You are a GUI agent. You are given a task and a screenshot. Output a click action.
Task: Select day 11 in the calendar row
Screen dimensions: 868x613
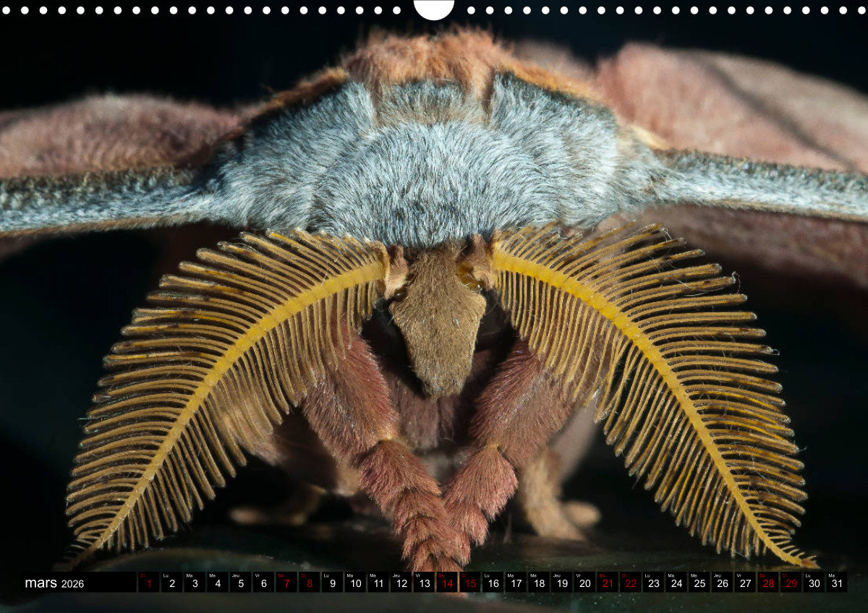pyautogui.click(x=378, y=583)
